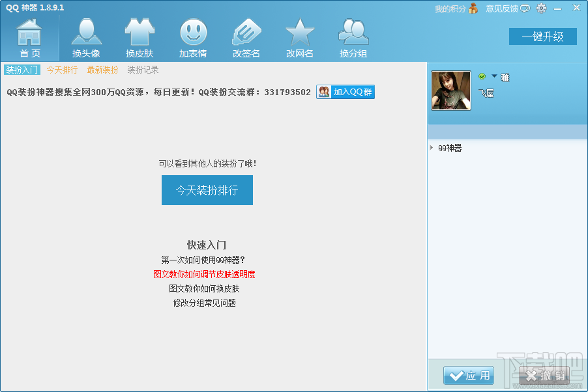Viewport: 588px width, 392px height.
Task: Close the QQ神器 window
Action: 576,8
